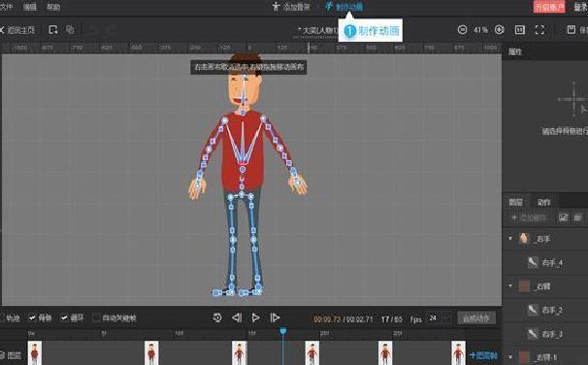Viewport: 588px width, 365px height.
Task: Click the head bone joint on the character
Action: point(245,77)
